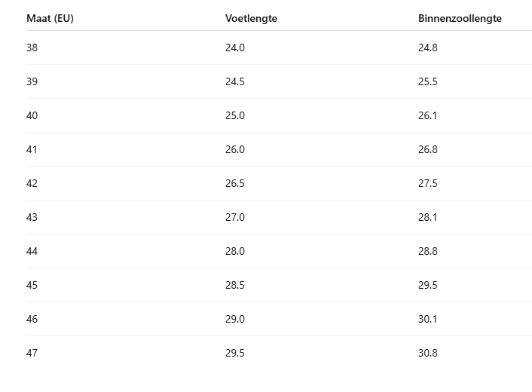Click the Maat (EU) column header
The width and height of the screenshot is (532, 392).
tap(50, 18)
